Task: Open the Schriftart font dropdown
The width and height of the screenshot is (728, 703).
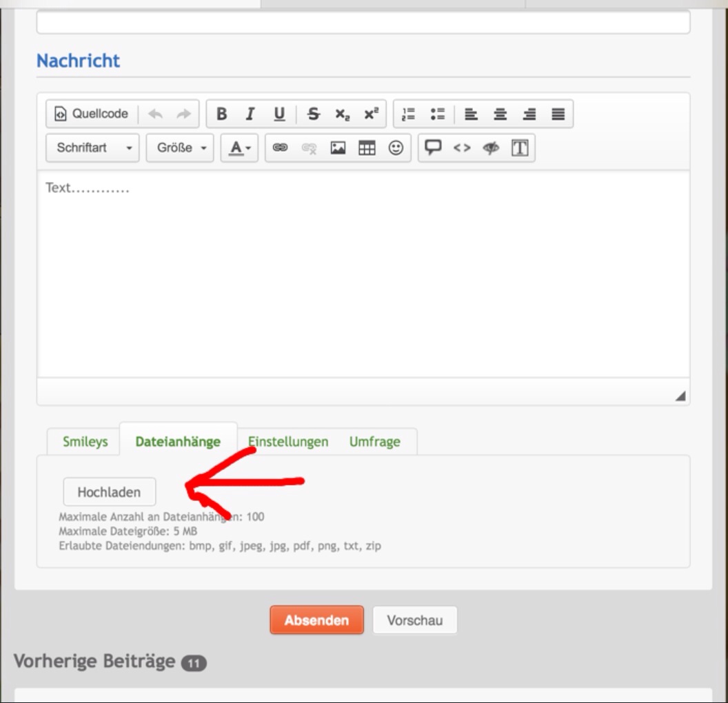Action: tap(93, 148)
